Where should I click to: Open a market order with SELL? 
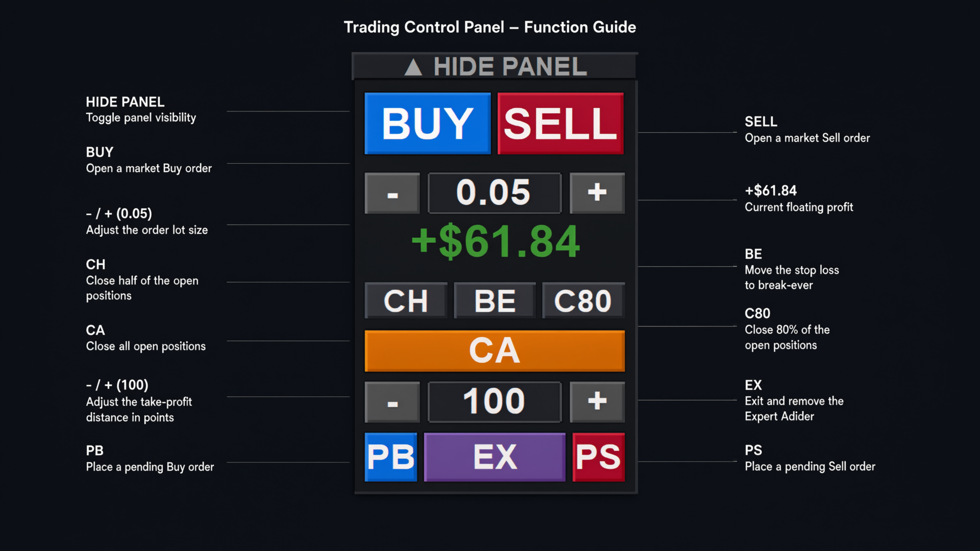[560, 123]
